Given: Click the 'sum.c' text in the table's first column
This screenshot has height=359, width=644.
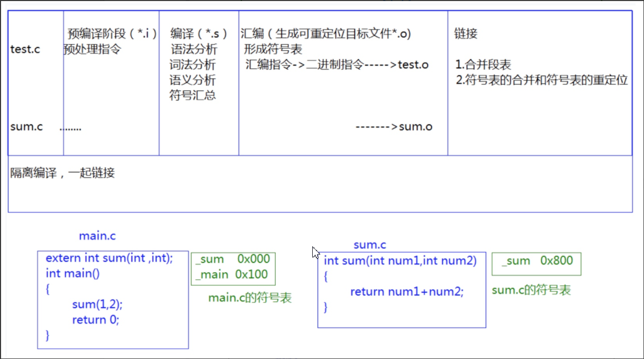Looking at the screenshot, I should (26, 127).
